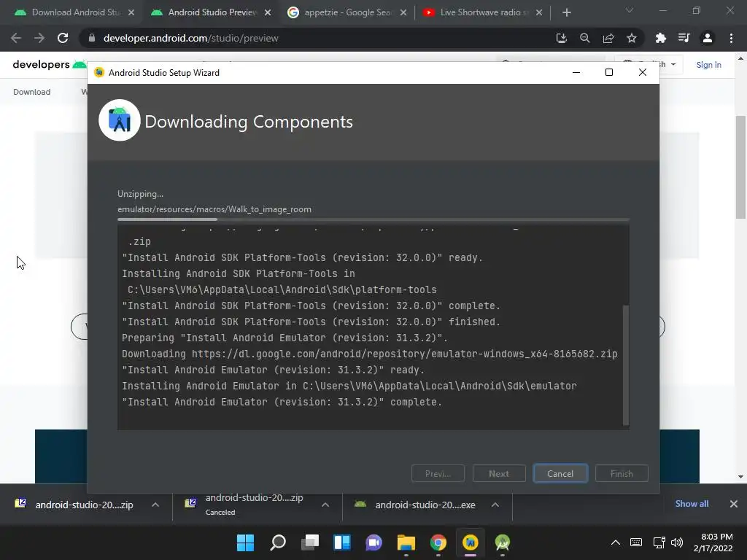Switch to appetzie Google Search tab
Screen dimensions: 747x560
346,12
